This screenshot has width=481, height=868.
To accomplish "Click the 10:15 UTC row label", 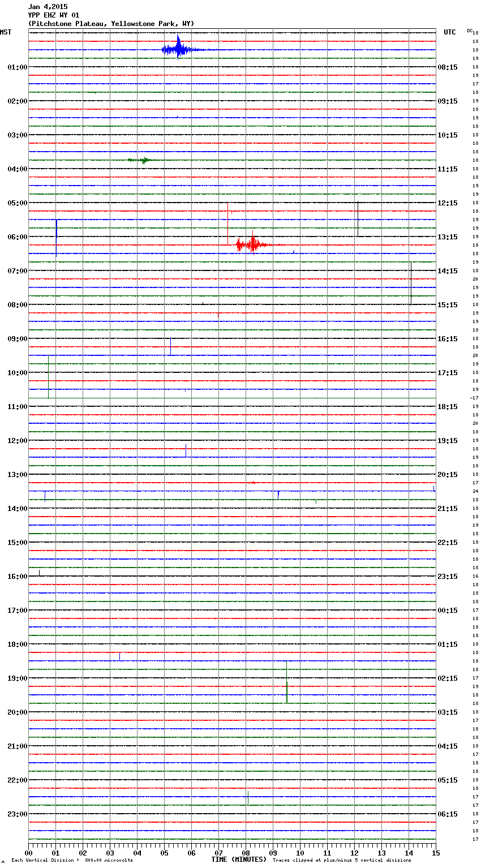I will 448,135.
